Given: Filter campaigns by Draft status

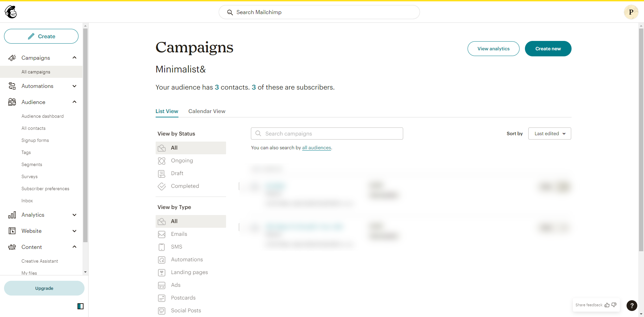Looking at the screenshot, I should 177,173.
